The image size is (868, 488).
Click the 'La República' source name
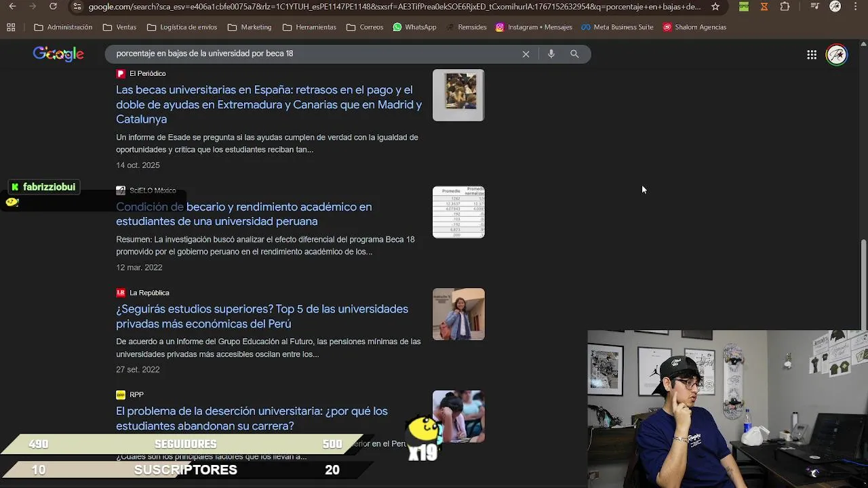coord(149,293)
